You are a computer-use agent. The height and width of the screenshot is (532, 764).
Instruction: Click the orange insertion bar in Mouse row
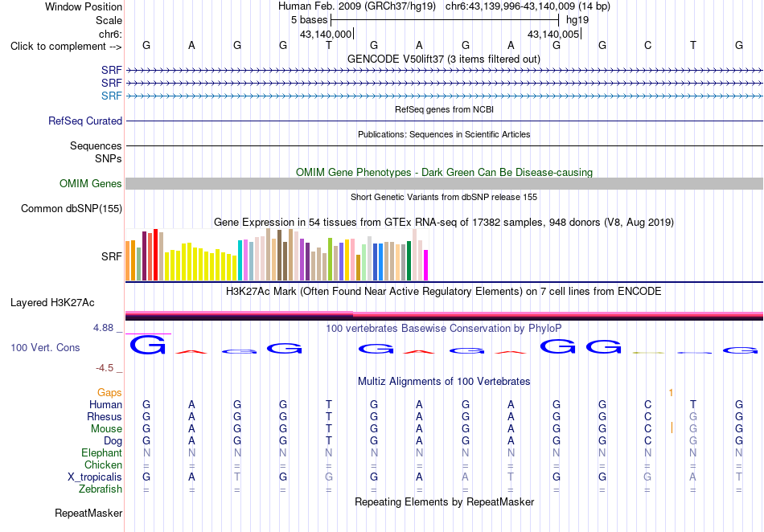point(672,428)
